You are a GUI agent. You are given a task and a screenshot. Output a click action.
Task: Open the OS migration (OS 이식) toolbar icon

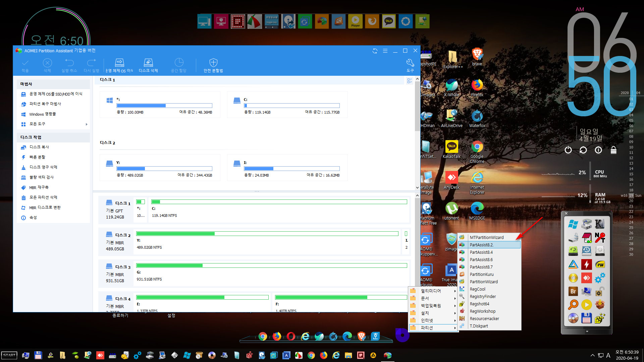pyautogui.click(x=119, y=65)
